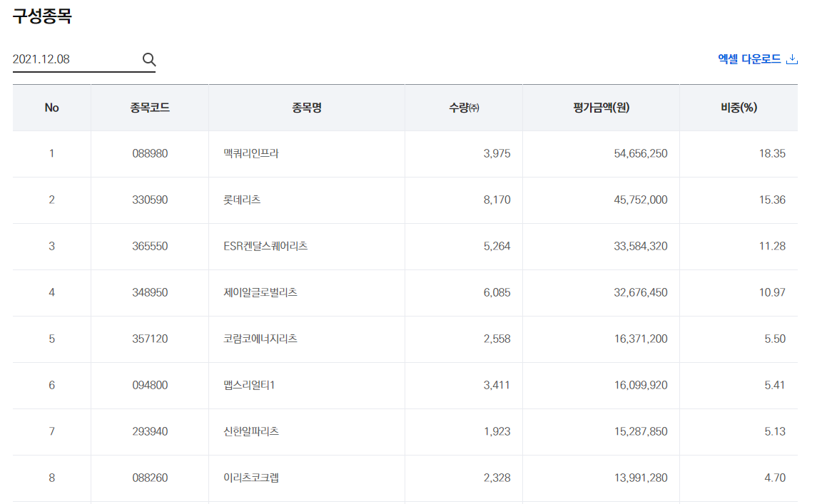Click weight value 11.28
This screenshot has width=817, height=504.
click(x=772, y=246)
